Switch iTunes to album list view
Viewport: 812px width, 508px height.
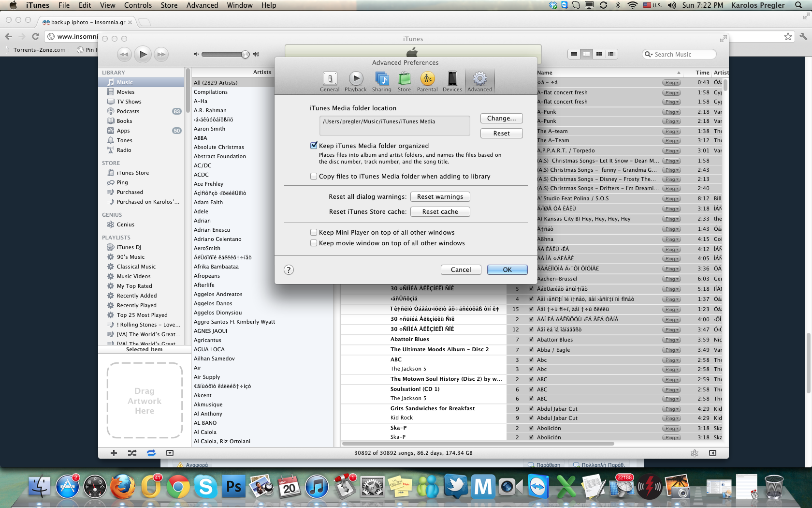tap(586, 54)
